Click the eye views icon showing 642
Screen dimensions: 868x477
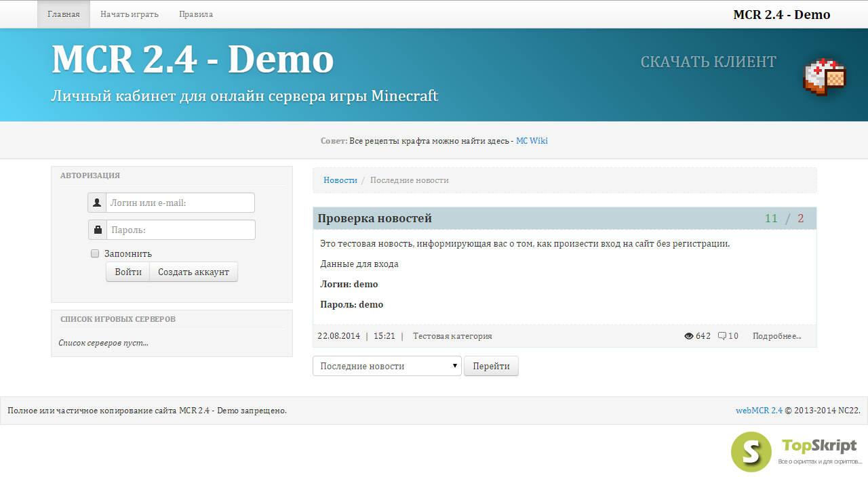(x=689, y=336)
